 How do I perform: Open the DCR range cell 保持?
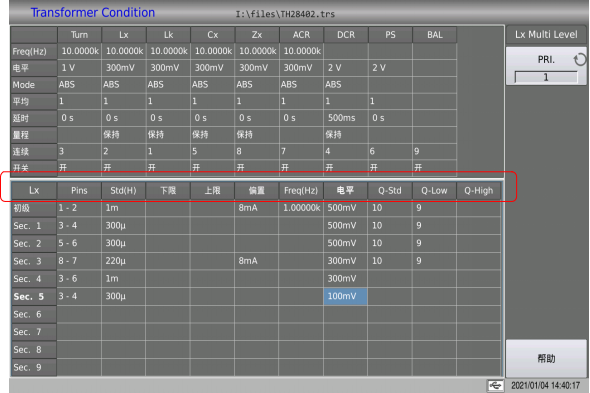point(345,135)
